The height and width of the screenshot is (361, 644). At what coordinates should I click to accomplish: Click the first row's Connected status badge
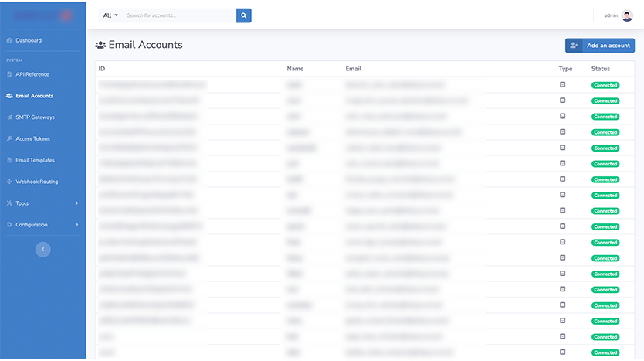tap(605, 85)
